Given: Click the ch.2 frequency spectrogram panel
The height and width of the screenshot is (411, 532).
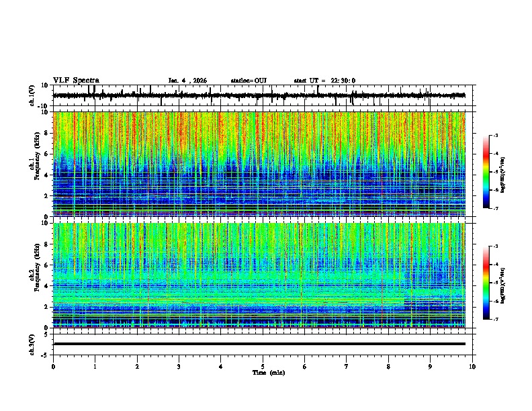Looking at the screenshot, I should [259, 275].
